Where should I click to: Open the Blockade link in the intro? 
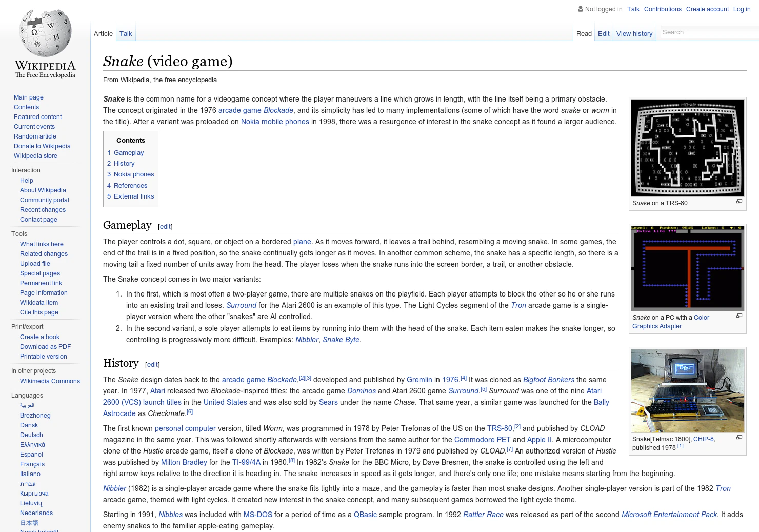[x=278, y=110]
